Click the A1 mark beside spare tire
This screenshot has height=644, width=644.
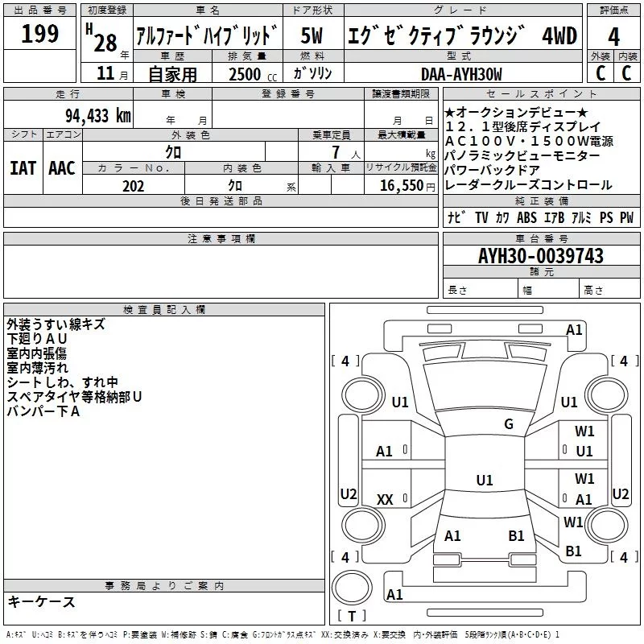(394, 595)
